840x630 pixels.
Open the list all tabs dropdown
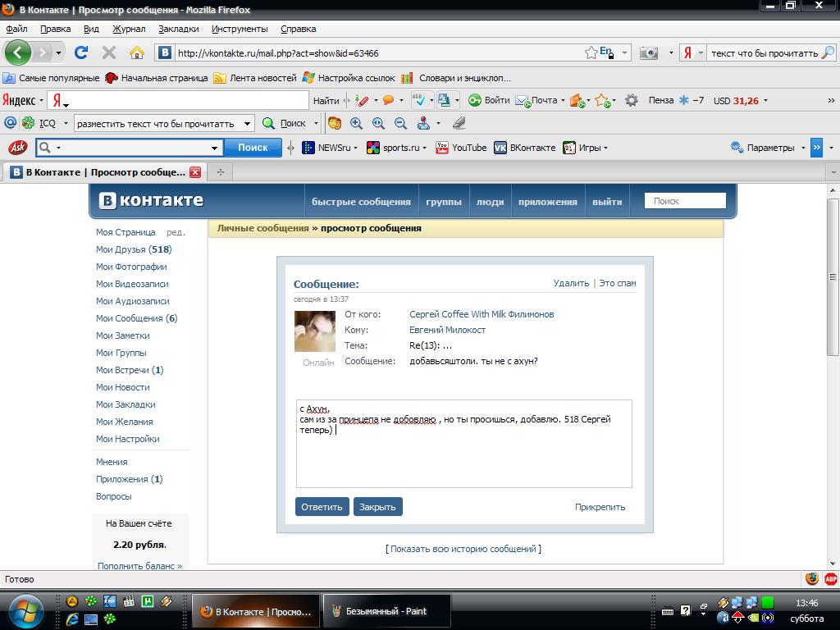pyautogui.click(x=833, y=172)
